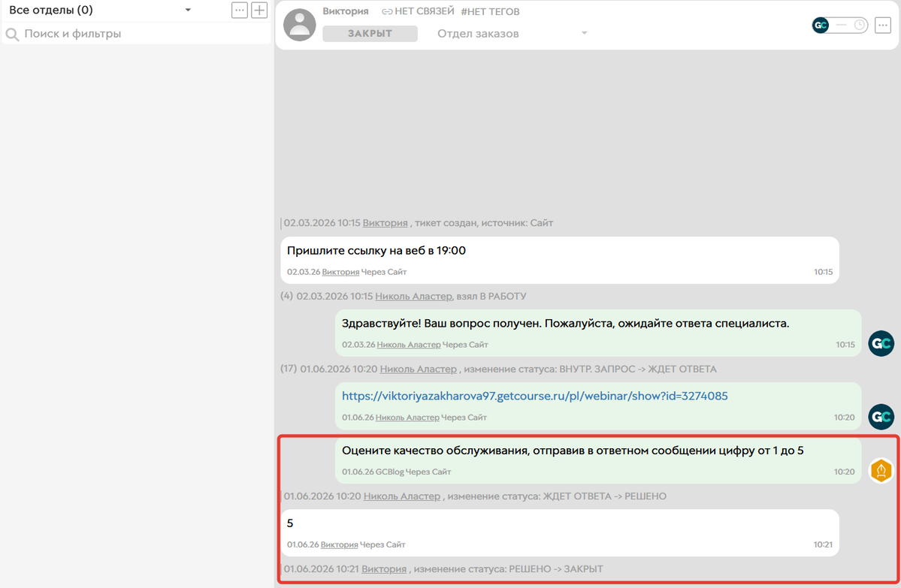This screenshot has width=901, height=588.
Task: Open the Отдел заказов department dropdown
Action: click(x=512, y=33)
